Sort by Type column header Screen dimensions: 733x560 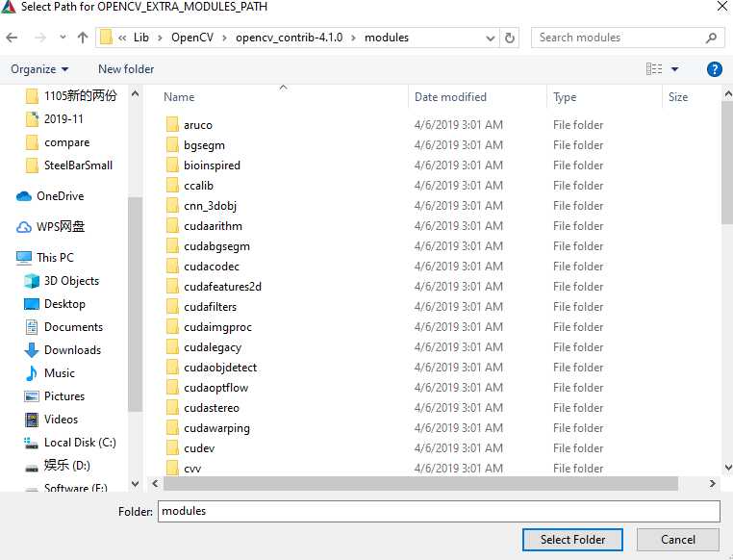pyautogui.click(x=565, y=97)
